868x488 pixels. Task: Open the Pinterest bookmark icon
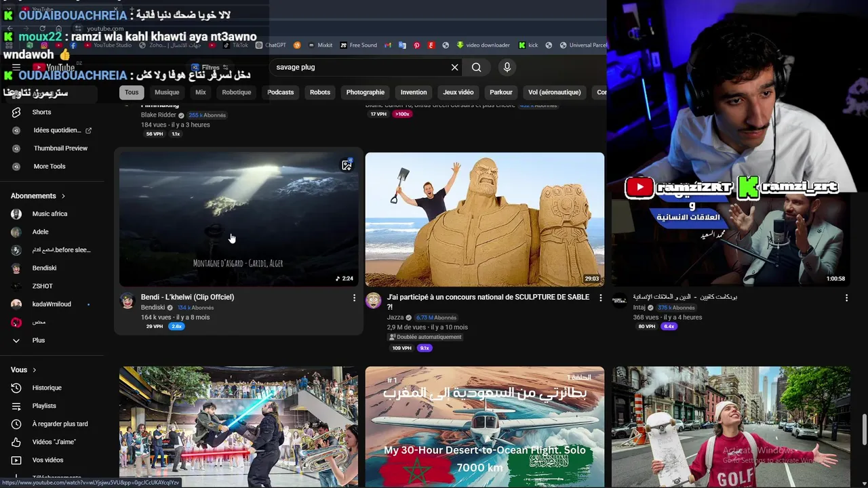(416, 45)
